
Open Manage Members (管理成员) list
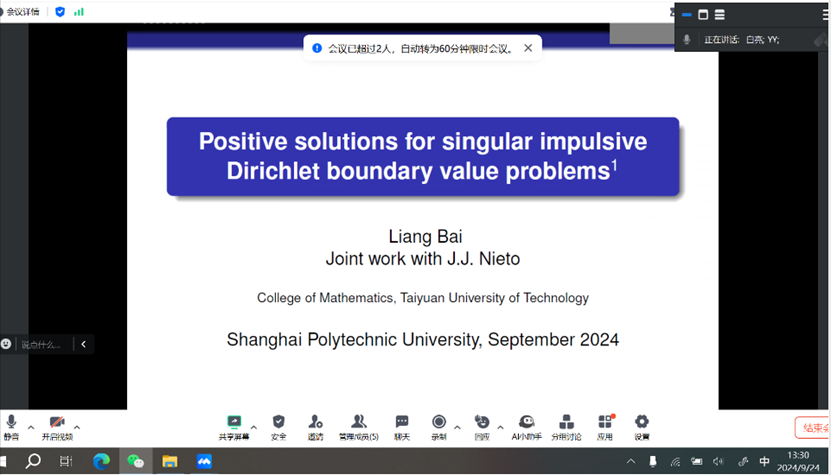[x=358, y=424]
